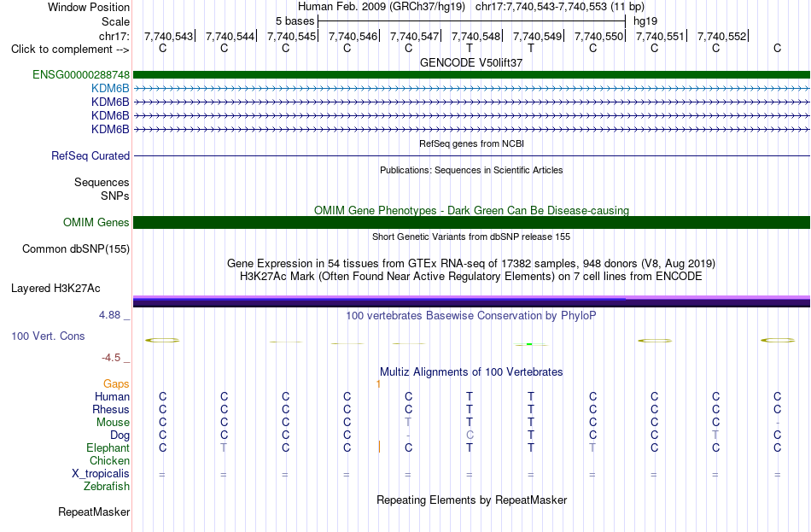Click the Zebrafish species label
The image size is (811, 532).
coord(107,487)
